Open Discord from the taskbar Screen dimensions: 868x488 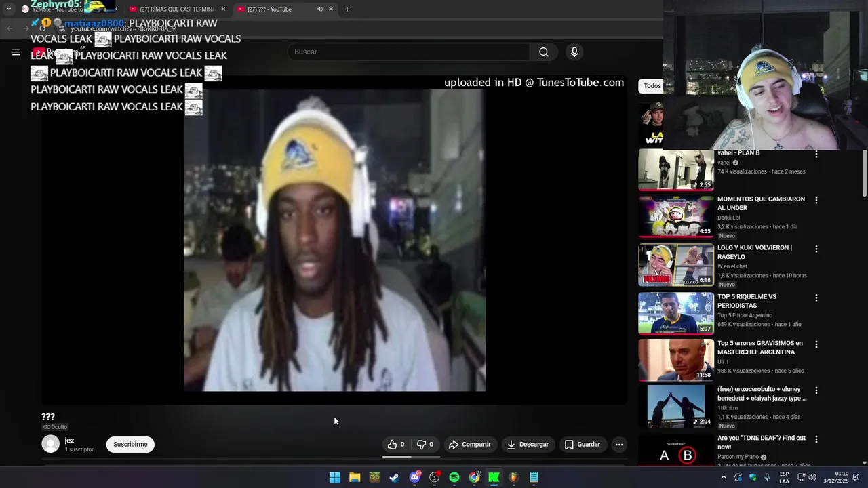tap(414, 477)
